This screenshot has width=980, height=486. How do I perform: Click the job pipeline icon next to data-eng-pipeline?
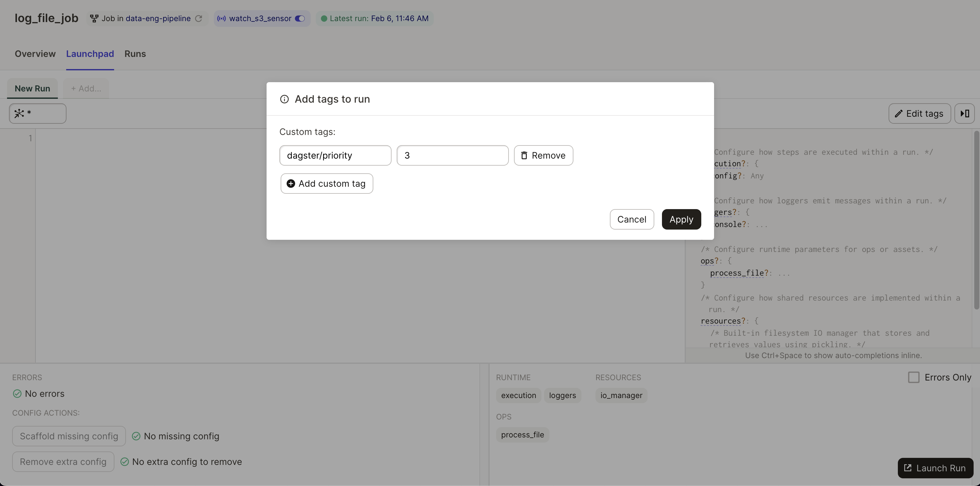pos(92,18)
